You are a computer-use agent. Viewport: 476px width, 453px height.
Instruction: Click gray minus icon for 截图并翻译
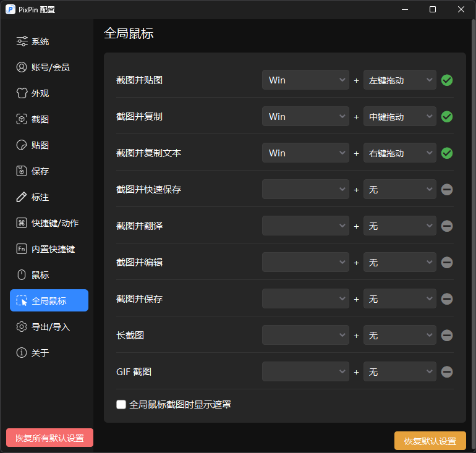tap(447, 226)
